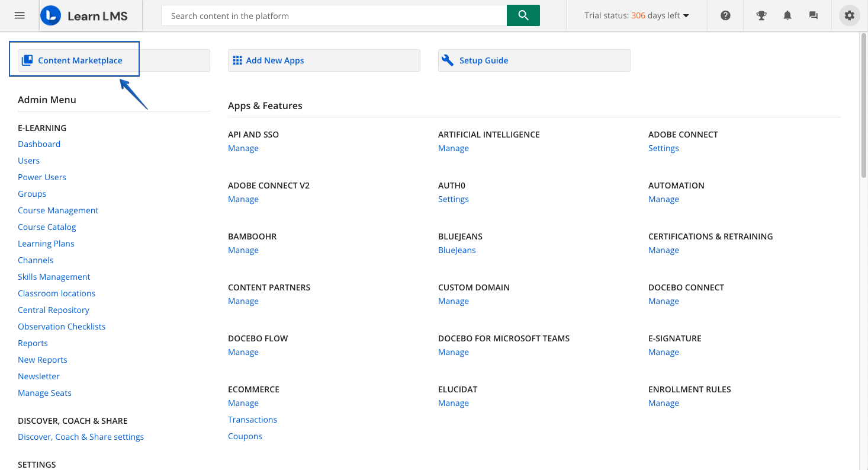Open Groups in Admin Menu

tap(32, 194)
